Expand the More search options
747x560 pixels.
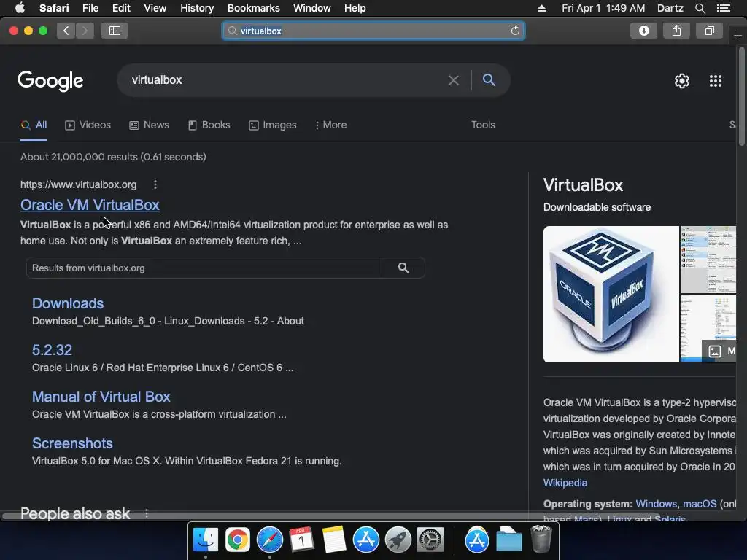pos(330,125)
